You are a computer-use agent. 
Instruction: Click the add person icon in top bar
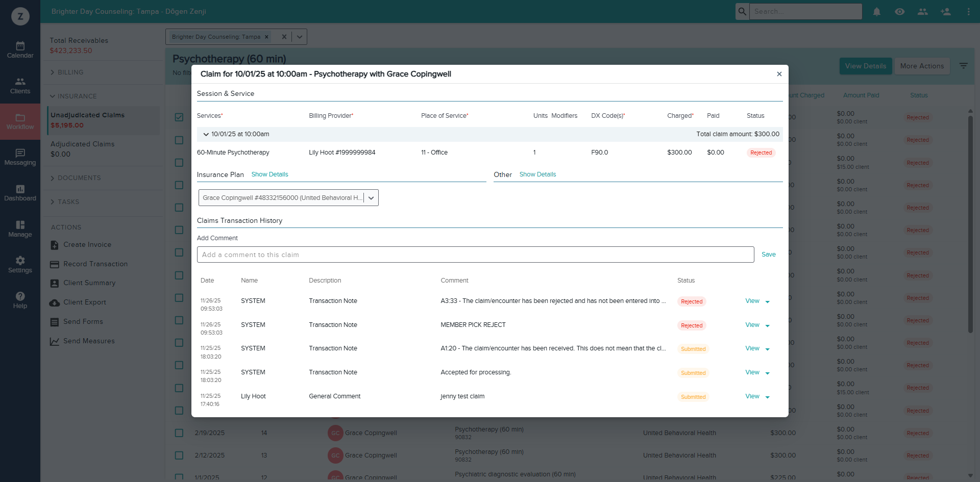945,11
